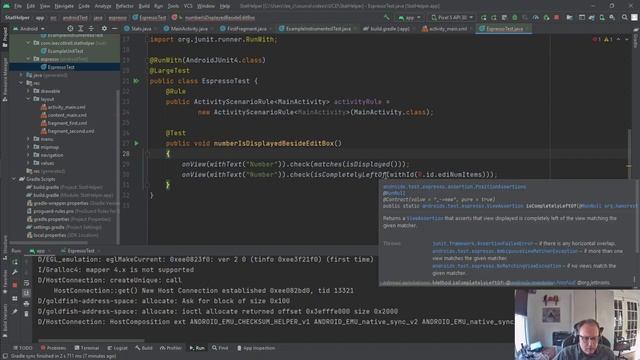Click the Run console horizontal scrollbar
Image resolution: width=640 pixels, height=360 pixels.
(91, 340)
